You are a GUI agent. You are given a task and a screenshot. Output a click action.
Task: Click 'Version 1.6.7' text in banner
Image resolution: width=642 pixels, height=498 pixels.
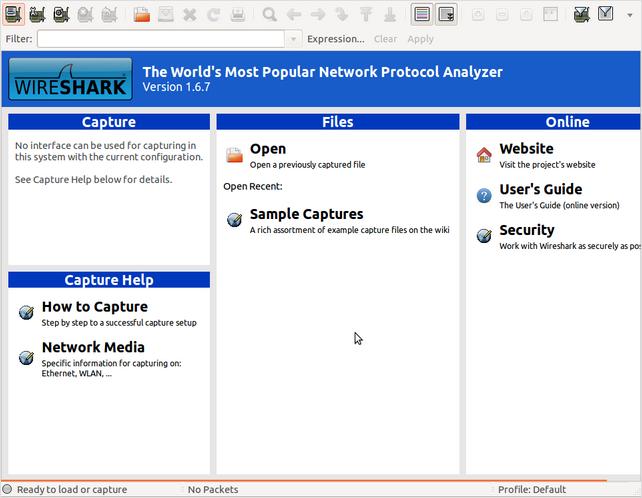pyautogui.click(x=176, y=87)
